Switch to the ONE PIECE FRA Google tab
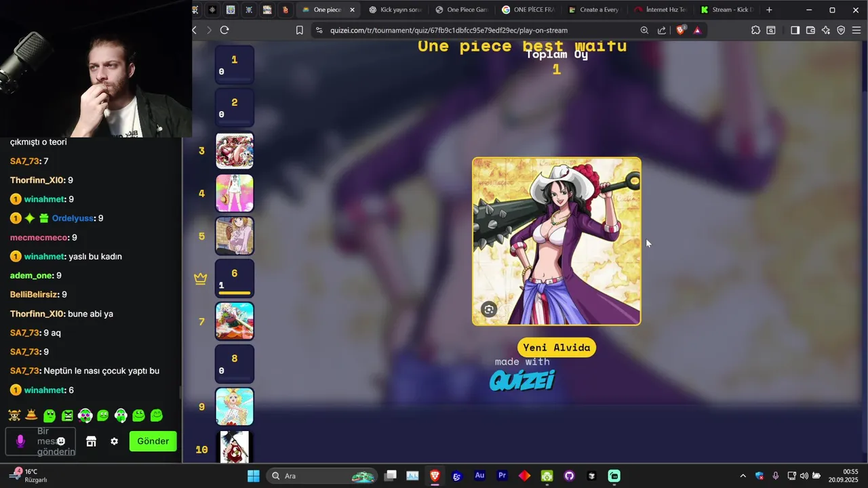 (x=528, y=9)
